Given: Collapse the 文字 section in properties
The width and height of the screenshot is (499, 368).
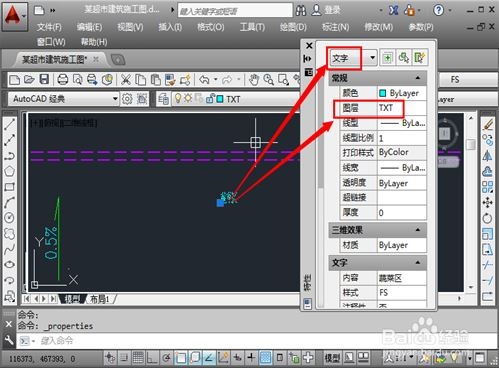Looking at the screenshot, I should (418, 262).
